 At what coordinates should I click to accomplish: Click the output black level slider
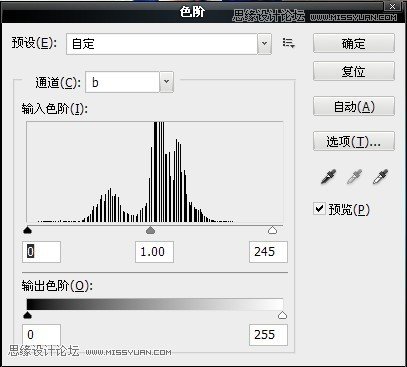(x=28, y=315)
